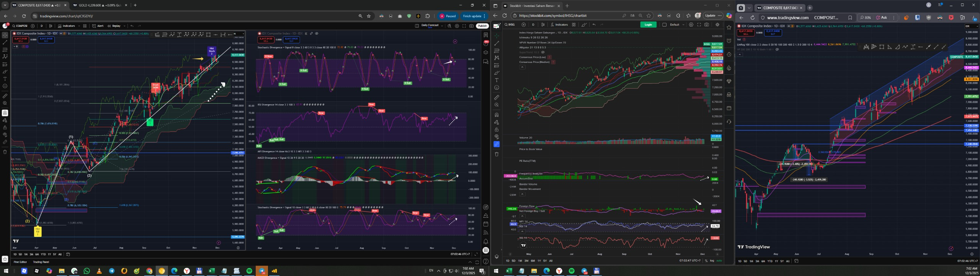Open the Stockbit alarm clock alerts icon

(729, 41)
